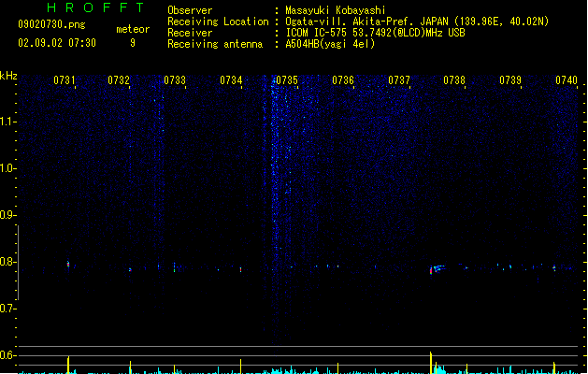Click the 0731 time marker

pyautogui.click(x=65, y=80)
